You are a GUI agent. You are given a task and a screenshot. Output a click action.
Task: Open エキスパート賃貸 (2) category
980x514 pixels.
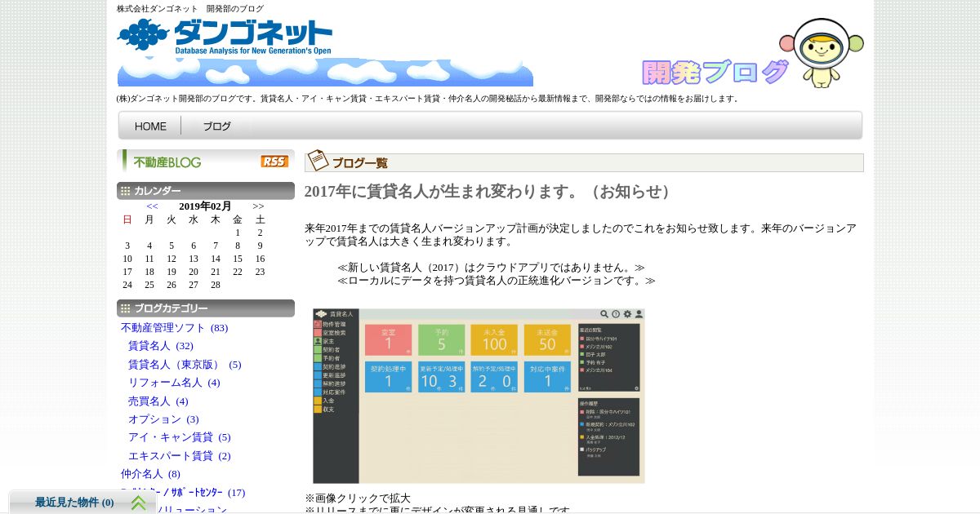click(x=180, y=456)
